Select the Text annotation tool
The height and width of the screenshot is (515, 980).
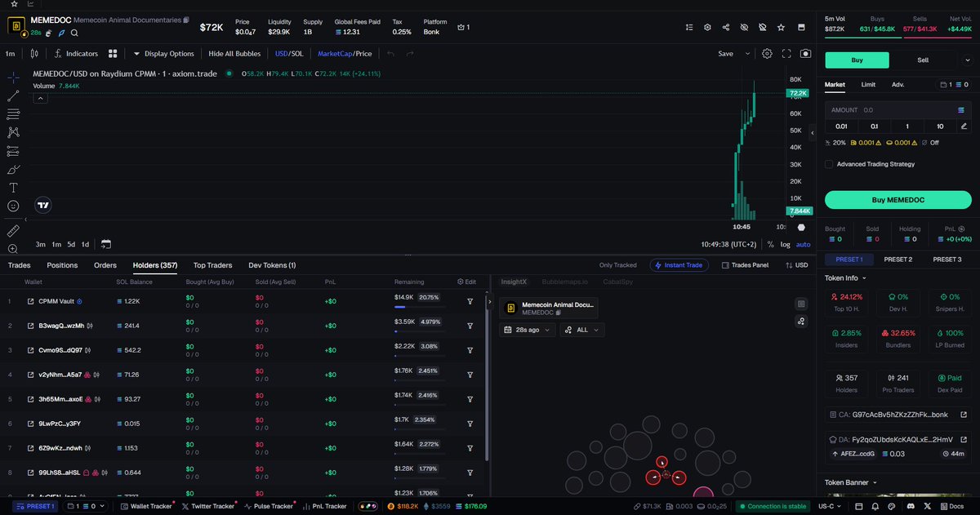(x=13, y=188)
